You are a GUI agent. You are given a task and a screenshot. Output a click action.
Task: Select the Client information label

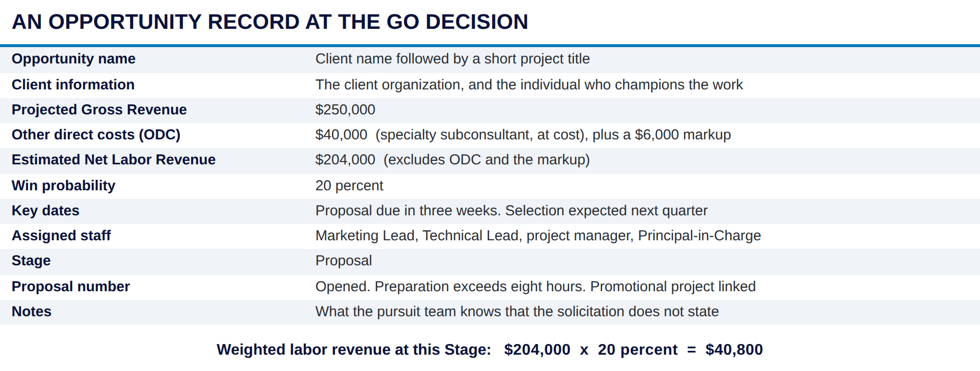click(73, 85)
